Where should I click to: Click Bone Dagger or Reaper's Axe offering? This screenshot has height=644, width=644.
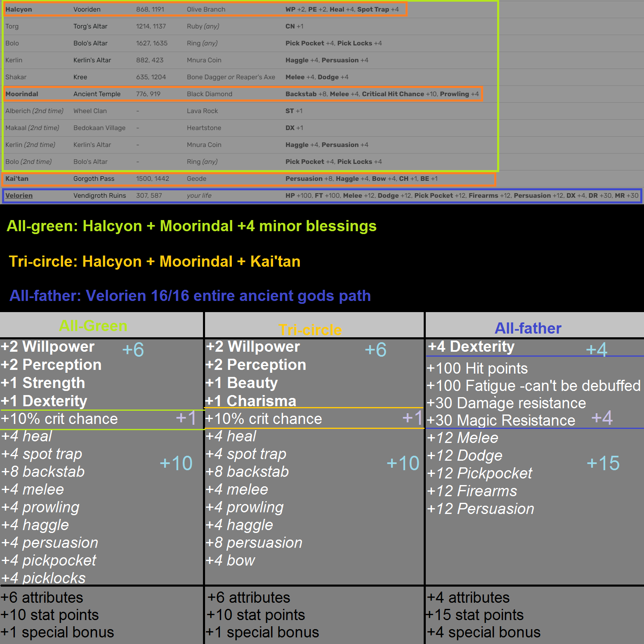231,77
